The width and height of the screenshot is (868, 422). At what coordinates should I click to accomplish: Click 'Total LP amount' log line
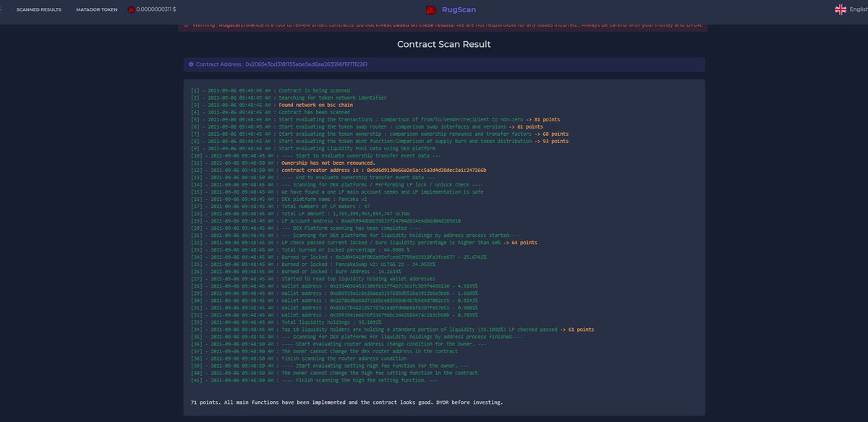300,213
